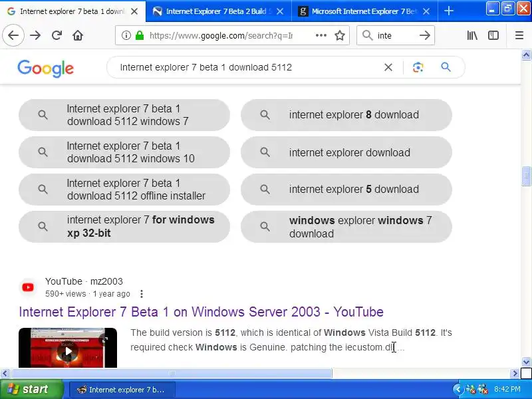Select suggestion 'download 5112 offline installer'
532x399 pixels.
point(124,190)
